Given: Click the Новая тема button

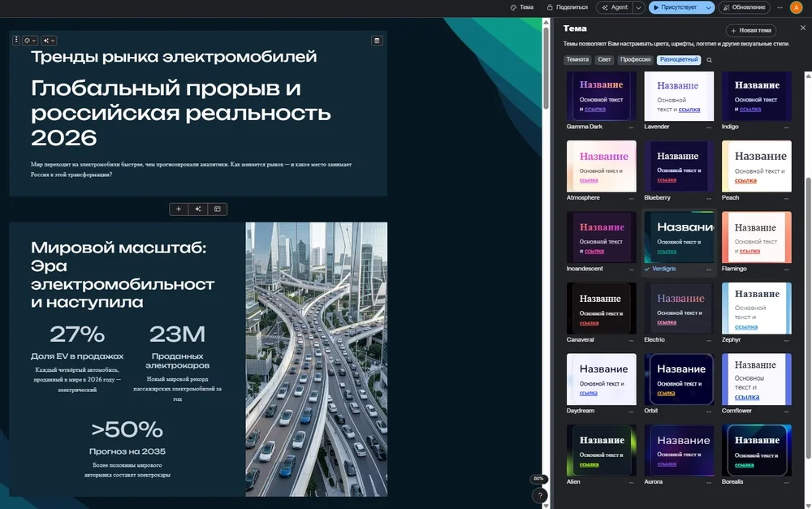Looking at the screenshot, I should coord(751,31).
